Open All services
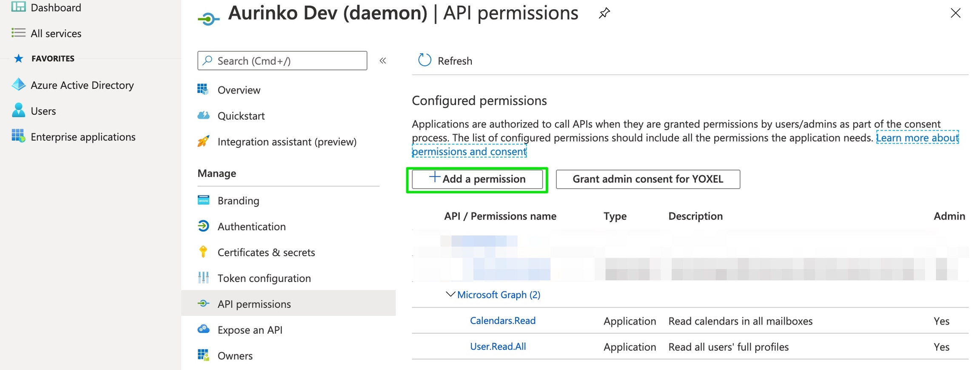Screen dimensions: 980x370 pos(56,33)
